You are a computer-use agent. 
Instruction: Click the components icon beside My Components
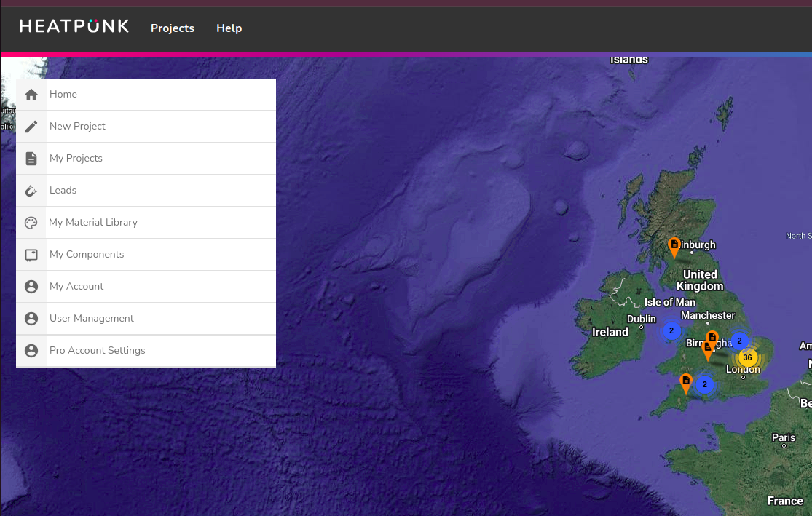pos(31,255)
